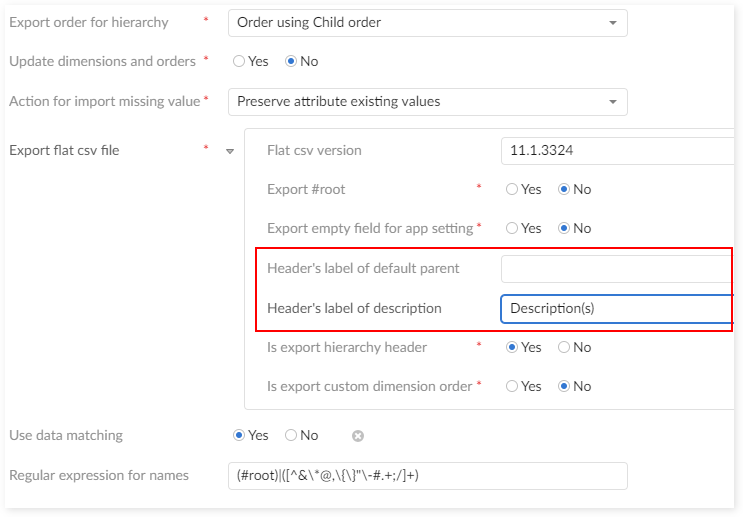Click the Flat csv version field
This screenshot has width=743, height=517.
(x=616, y=150)
